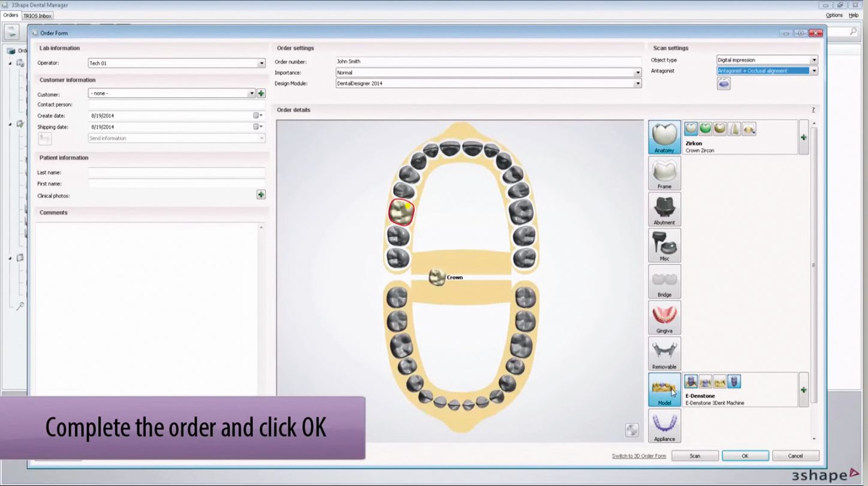Expand the Importance dropdown set to Normal
This screenshot has height=486, width=868.
pos(638,73)
